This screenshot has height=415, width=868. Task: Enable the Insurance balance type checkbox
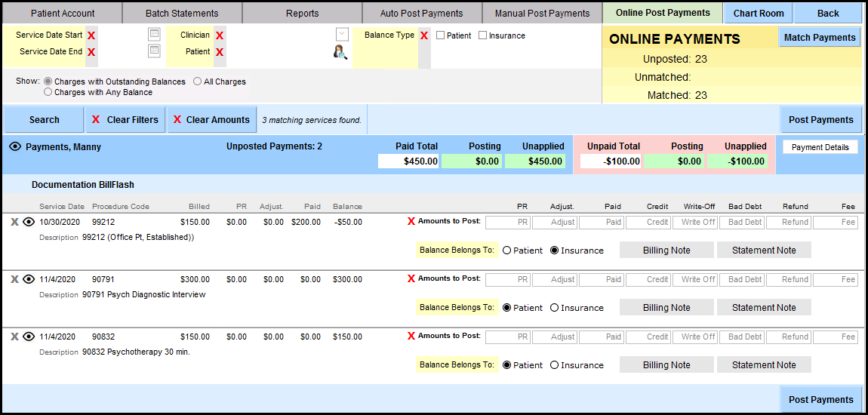pos(483,35)
